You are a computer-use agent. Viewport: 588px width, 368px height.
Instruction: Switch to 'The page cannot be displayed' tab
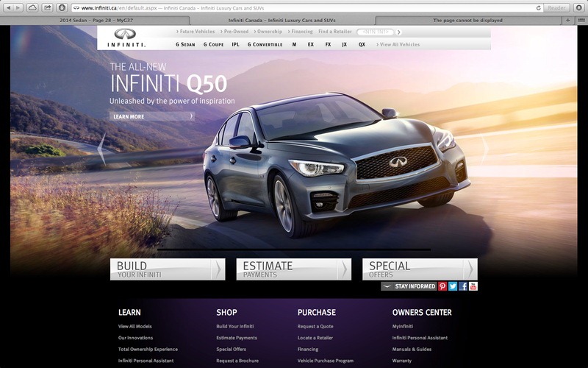[467, 21]
